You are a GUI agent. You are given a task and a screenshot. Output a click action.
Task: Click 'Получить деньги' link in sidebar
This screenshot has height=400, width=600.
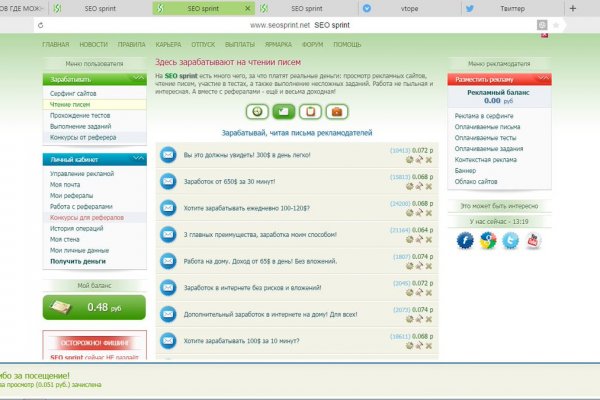coord(78,261)
